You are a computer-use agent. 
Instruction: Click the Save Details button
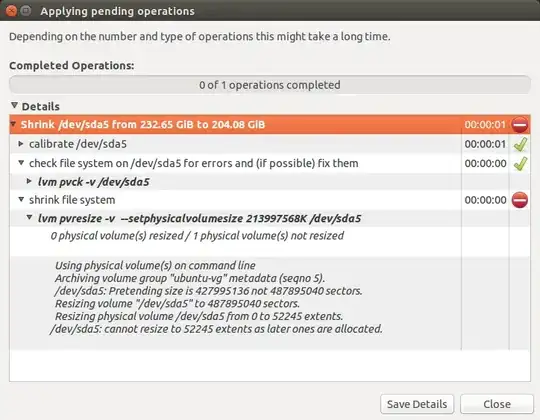pos(417,404)
